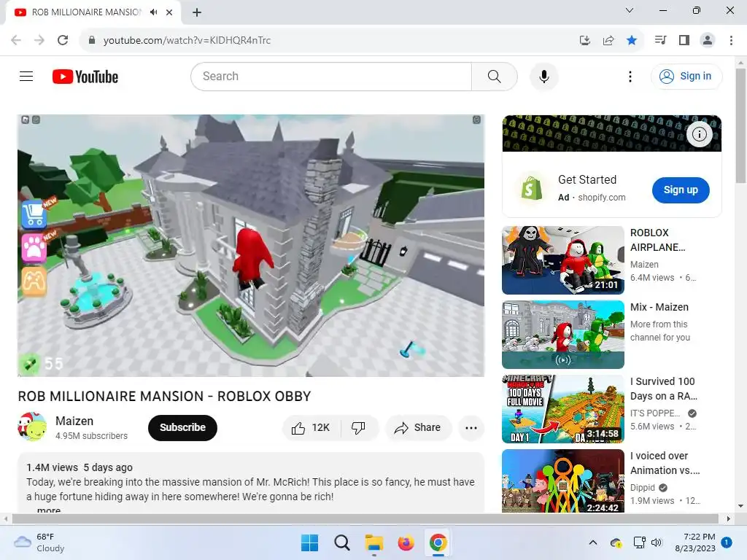Image resolution: width=747 pixels, height=560 pixels.
Task: Subscribe to the Maizen channel
Action: [182, 427]
